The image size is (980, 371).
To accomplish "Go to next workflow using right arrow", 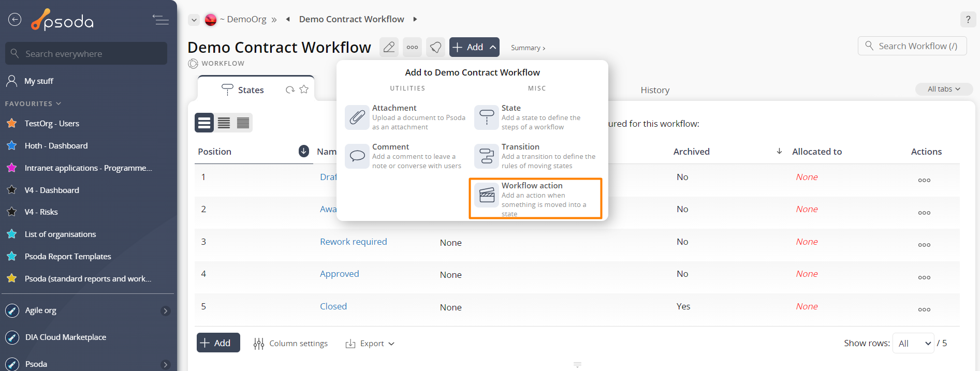I will [x=415, y=19].
